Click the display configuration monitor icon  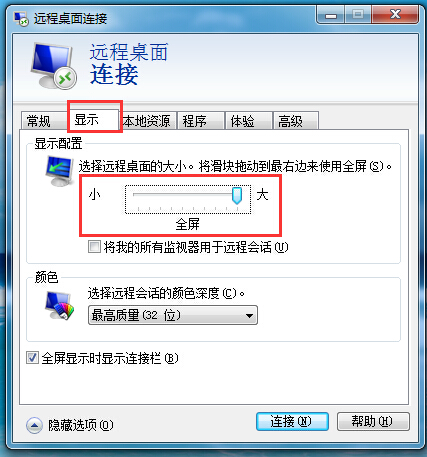tap(60, 170)
